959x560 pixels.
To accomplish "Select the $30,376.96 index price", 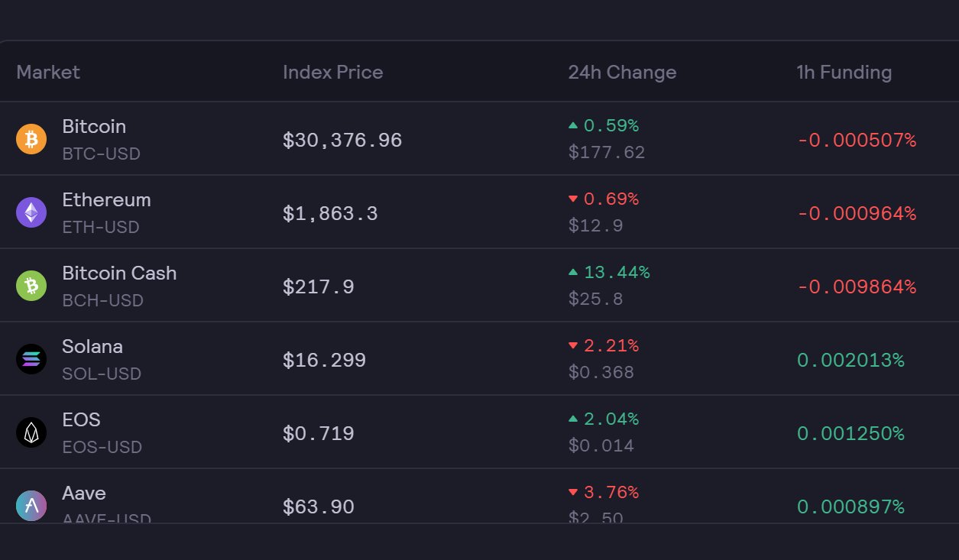I will 342,141.
